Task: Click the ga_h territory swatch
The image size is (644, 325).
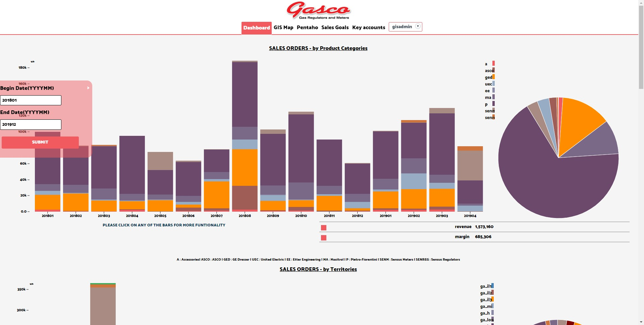Action: (492, 313)
